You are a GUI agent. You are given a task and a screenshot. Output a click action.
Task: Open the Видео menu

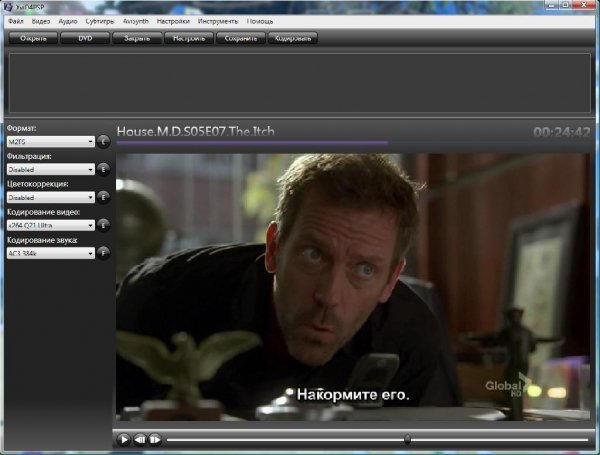[x=41, y=21]
